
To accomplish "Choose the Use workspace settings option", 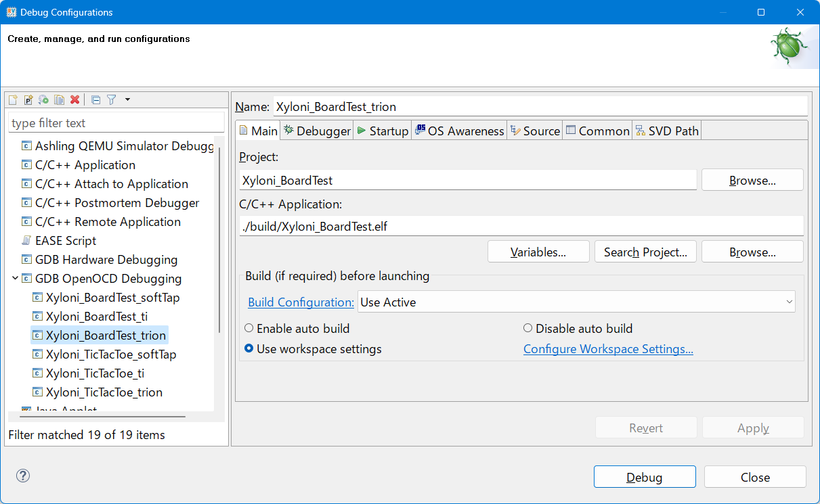I will [249, 349].
